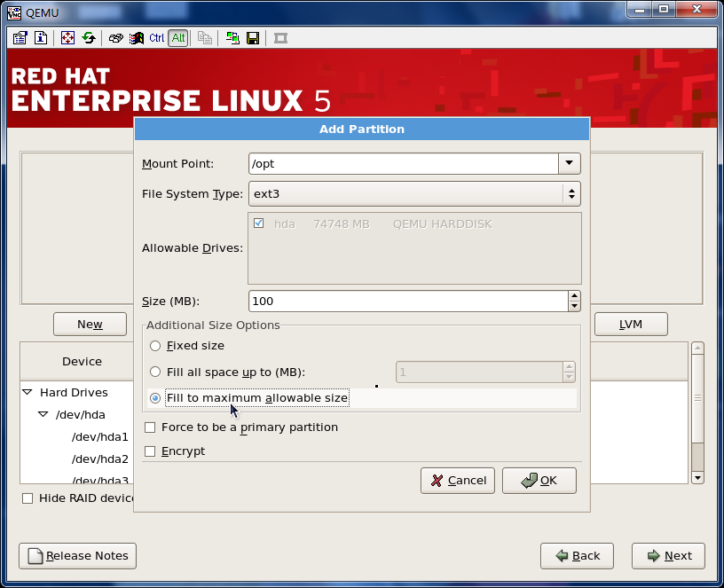Click the partition list scrollbar thumb

tap(697, 398)
